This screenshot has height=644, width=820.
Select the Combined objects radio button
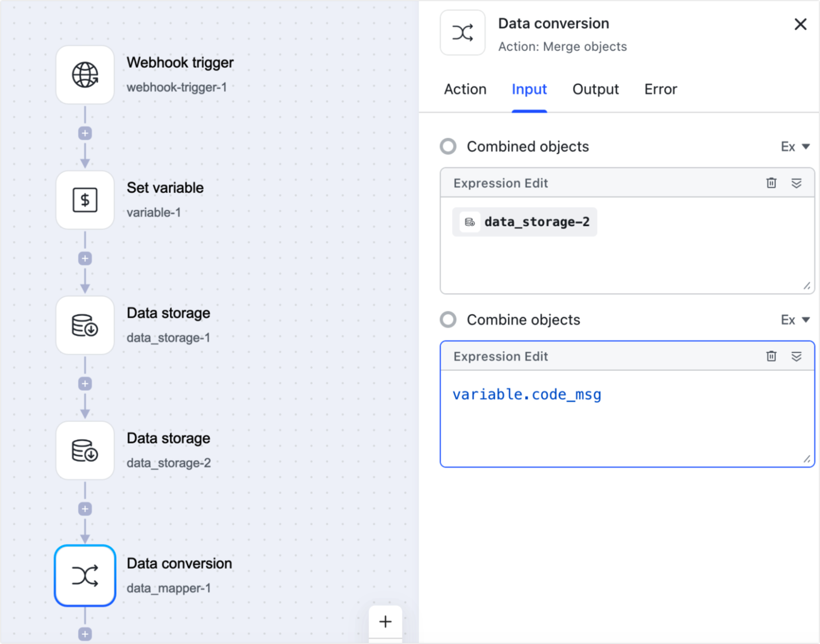[x=448, y=146]
